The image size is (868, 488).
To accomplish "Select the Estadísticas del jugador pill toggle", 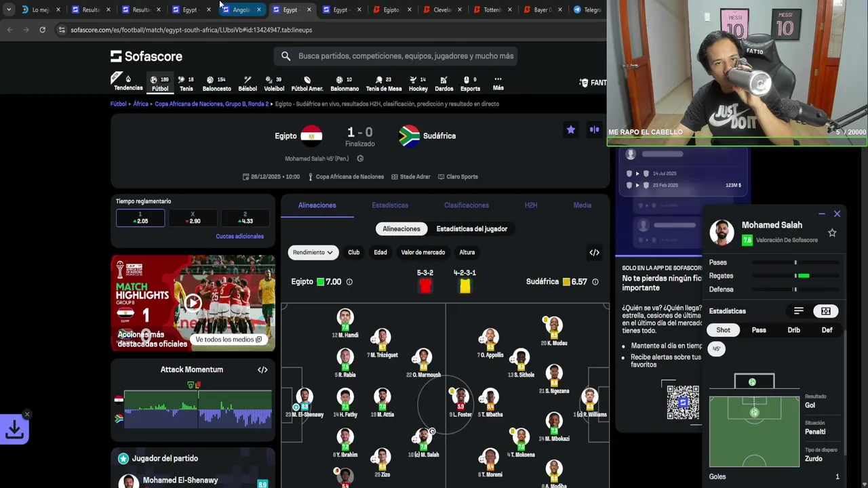I will tap(472, 229).
